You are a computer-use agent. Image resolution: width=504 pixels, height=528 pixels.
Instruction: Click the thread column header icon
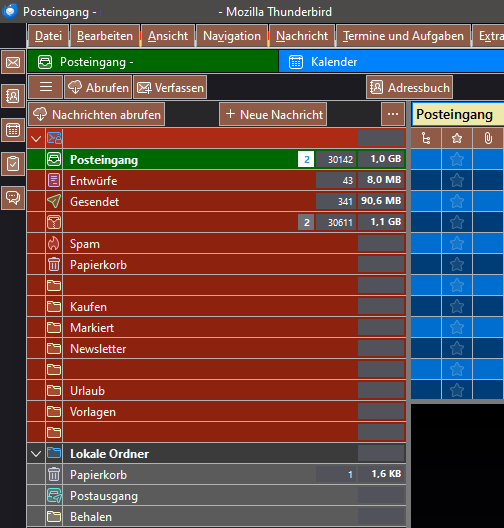point(426,138)
